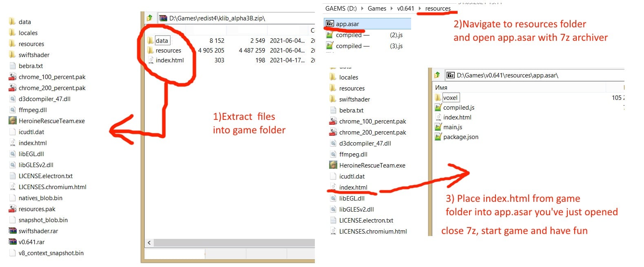Click the size value 4 905 205
The height and width of the screenshot is (267, 644).
211,51
